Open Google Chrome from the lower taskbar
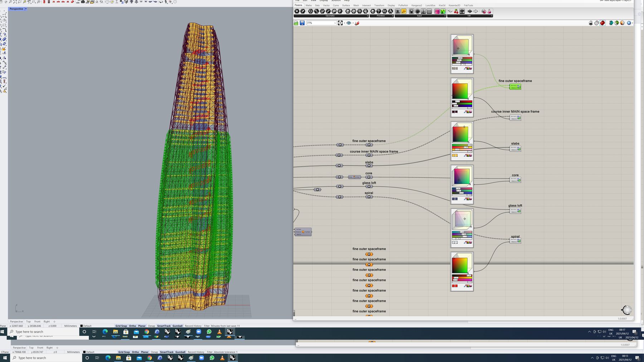 pos(150,358)
